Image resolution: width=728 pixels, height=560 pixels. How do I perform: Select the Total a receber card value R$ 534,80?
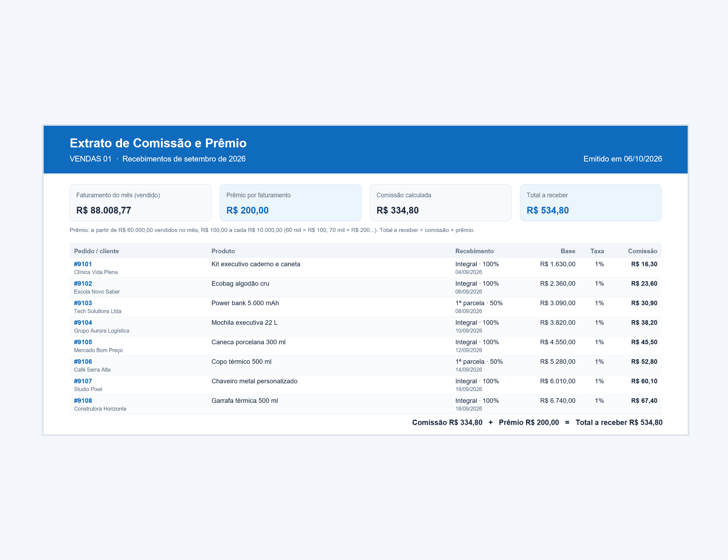pyautogui.click(x=548, y=210)
